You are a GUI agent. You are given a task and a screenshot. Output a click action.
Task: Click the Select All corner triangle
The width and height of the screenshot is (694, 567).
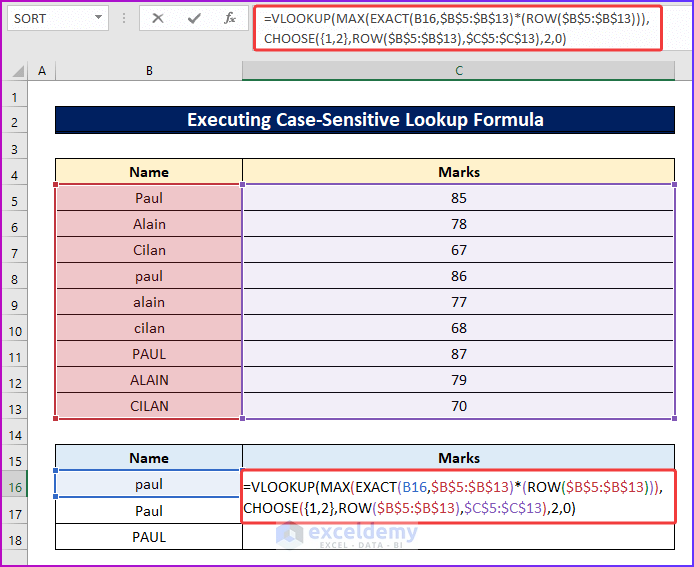pyautogui.click(x=15, y=70)
